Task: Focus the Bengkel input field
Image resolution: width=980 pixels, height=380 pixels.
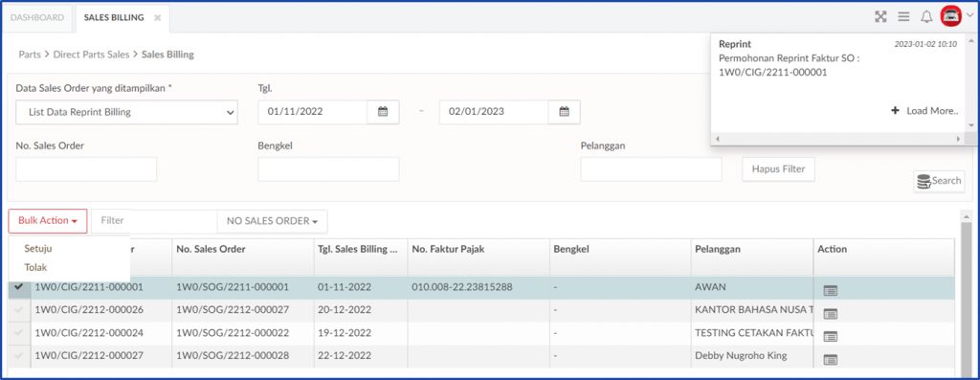Action: [328, 169]
